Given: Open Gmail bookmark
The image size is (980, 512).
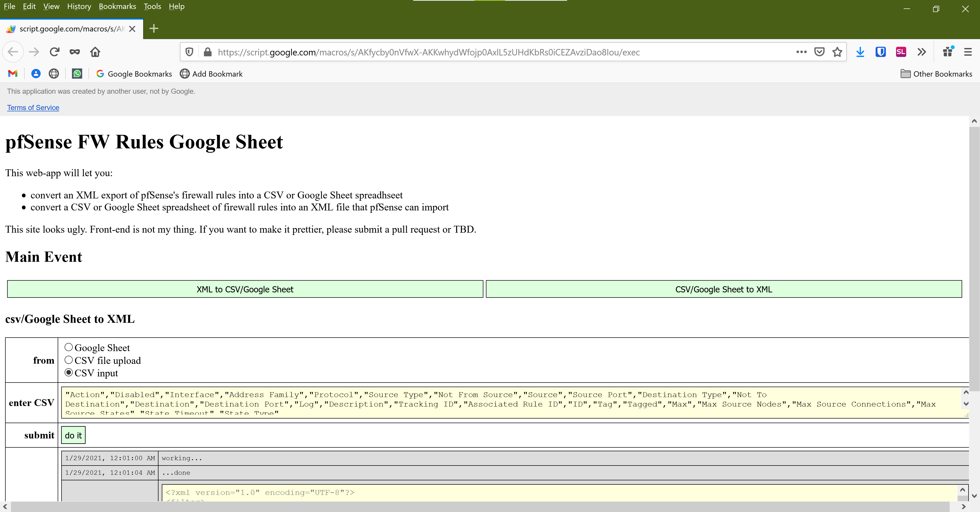Looking at the screenshot, I should (13, 74).
